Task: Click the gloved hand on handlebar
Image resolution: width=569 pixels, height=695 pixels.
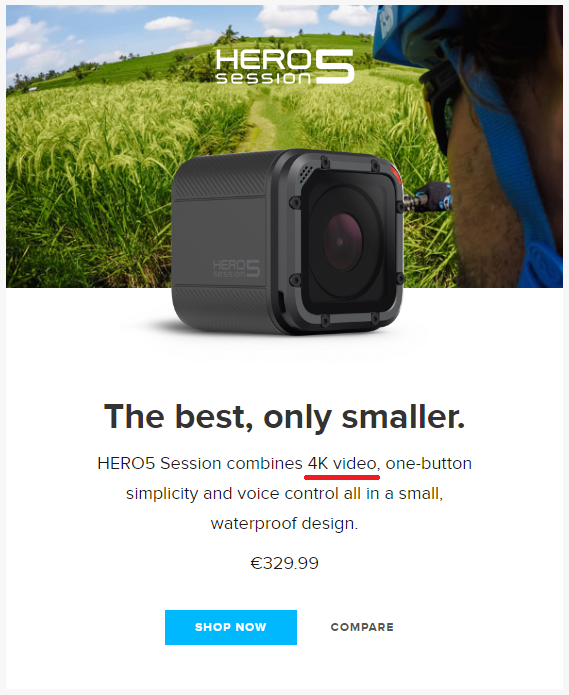Action: tap(436, 196)
